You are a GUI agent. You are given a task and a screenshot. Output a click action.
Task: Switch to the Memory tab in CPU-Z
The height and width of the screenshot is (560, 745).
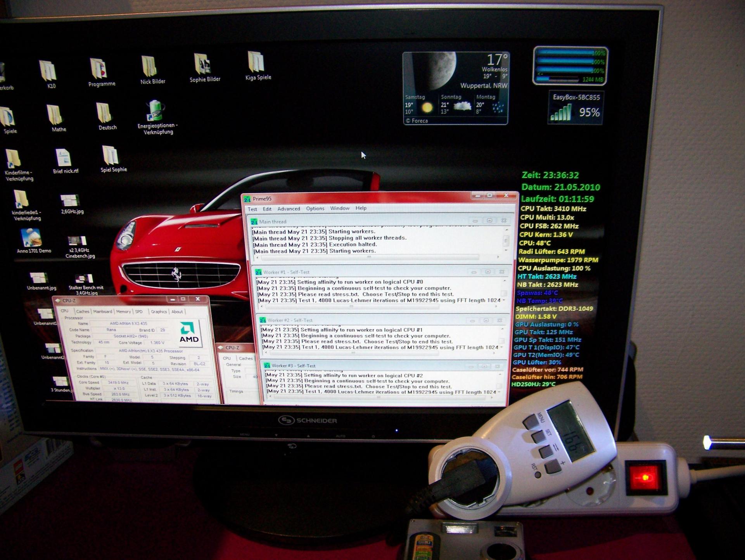pyautogui.click(x=123, y=311)
